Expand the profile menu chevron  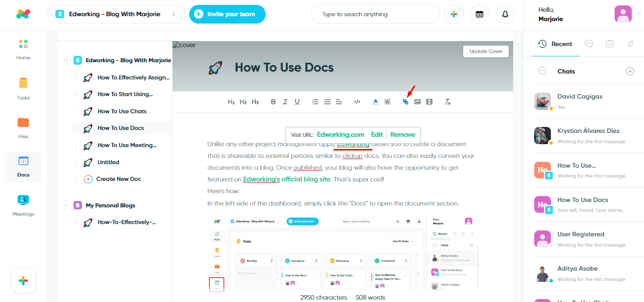click(638, 15)
